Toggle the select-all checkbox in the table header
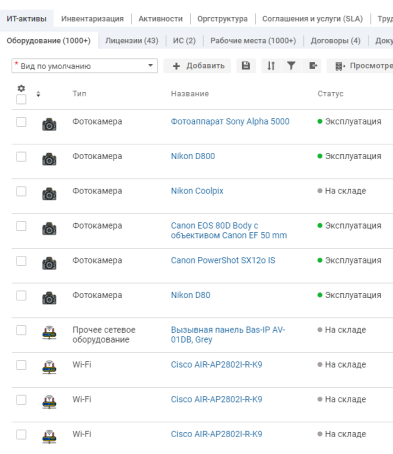 21,99
